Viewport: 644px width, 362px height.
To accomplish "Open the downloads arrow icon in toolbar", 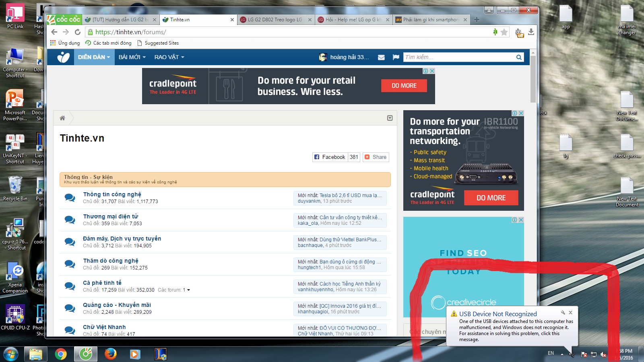I will 531,32.
